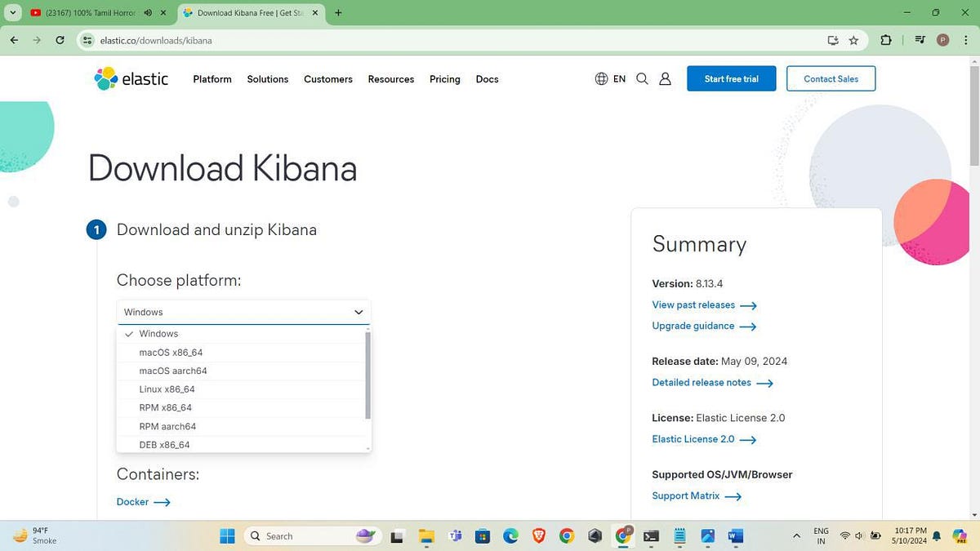This screenshot has height=551, width=980.
Task: Open the site search magnifier icon
Action: (x=643, y=78)
